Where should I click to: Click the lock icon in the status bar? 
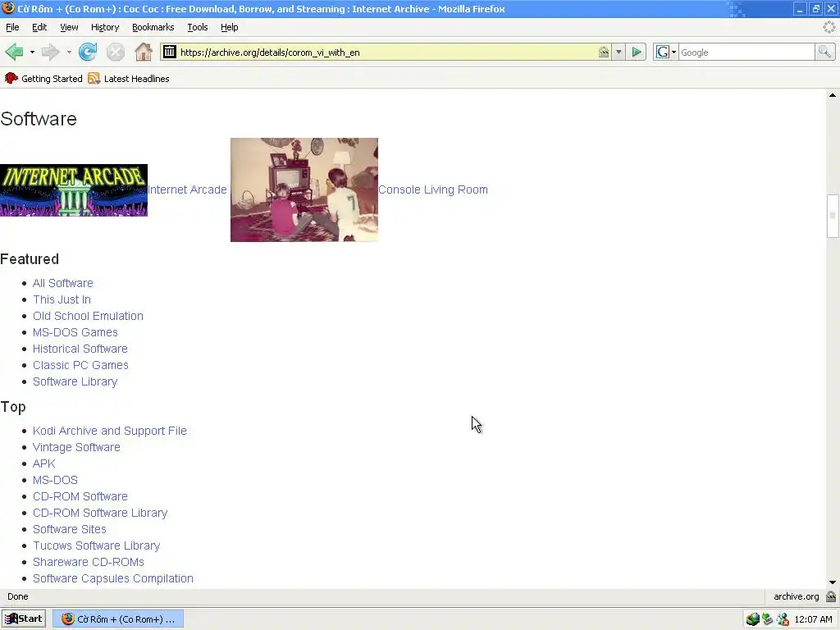(831, 596)
